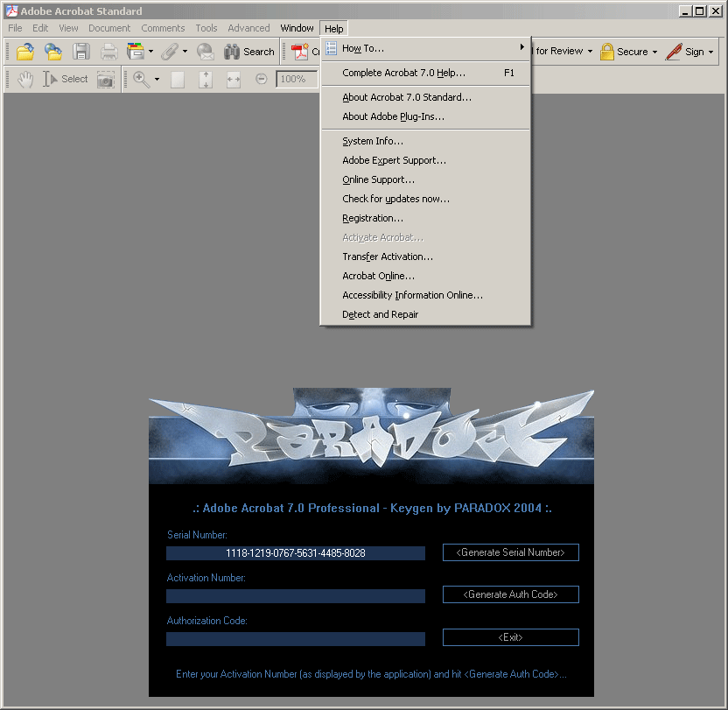Viewport: 728px width, 710px height.
Task: Click the Zoom Out minus icon
Action: [x=262, y=79]
